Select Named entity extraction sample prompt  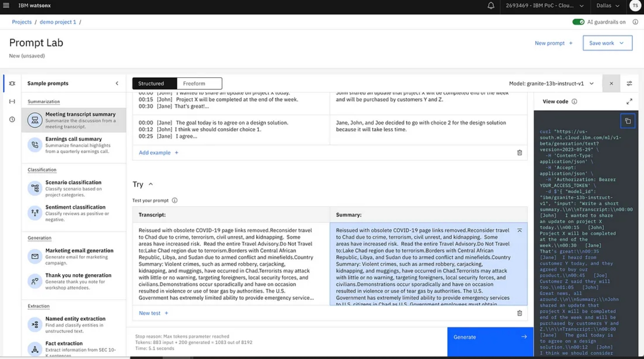pyautogui.click(x=74, y=325)
